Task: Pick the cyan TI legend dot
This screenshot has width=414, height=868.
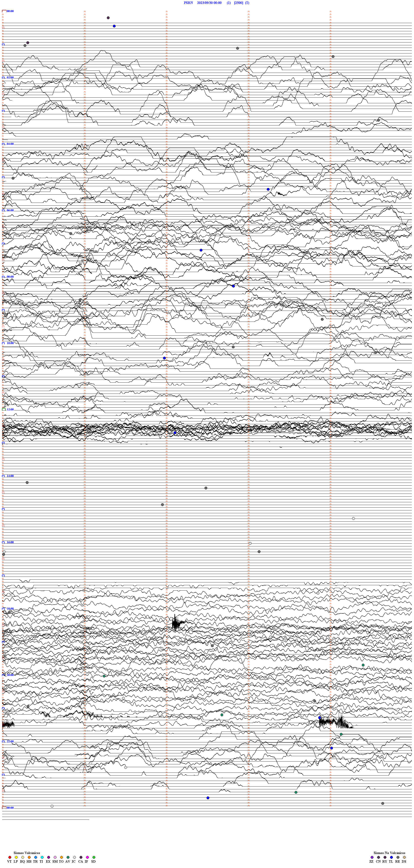Action: (42, 857)
